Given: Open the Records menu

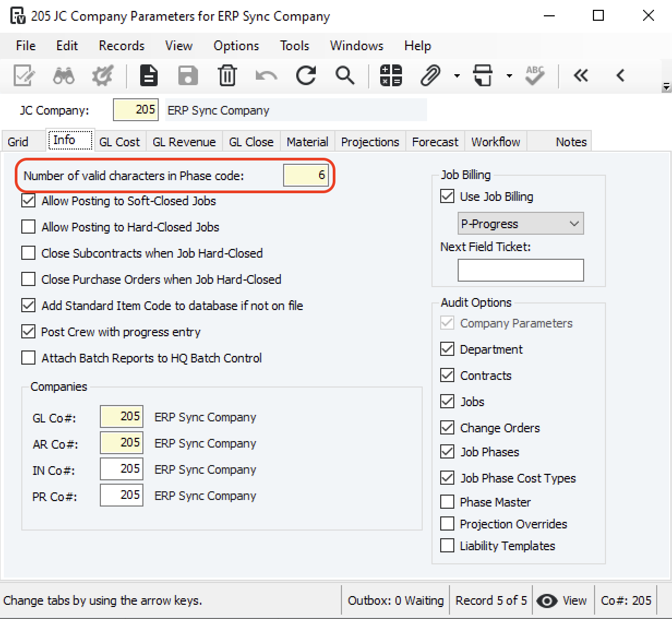Looking at the screenshot, I should click(122, 46).
